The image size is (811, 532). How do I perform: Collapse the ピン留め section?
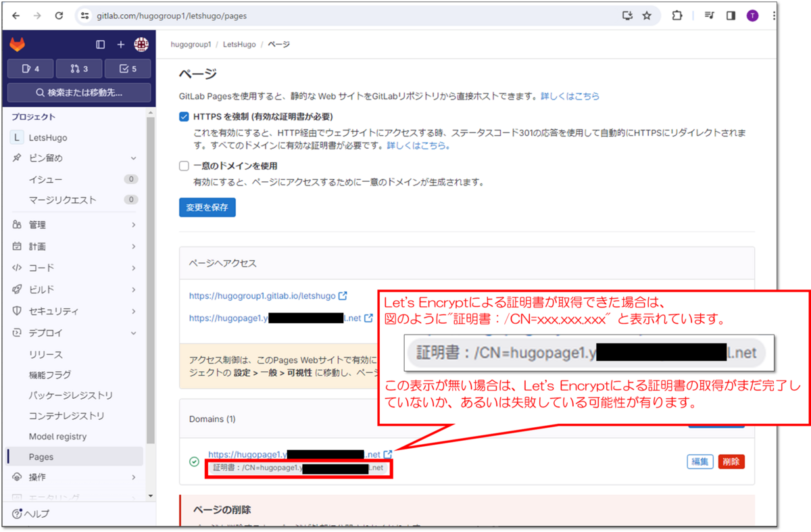click(74, 158)
